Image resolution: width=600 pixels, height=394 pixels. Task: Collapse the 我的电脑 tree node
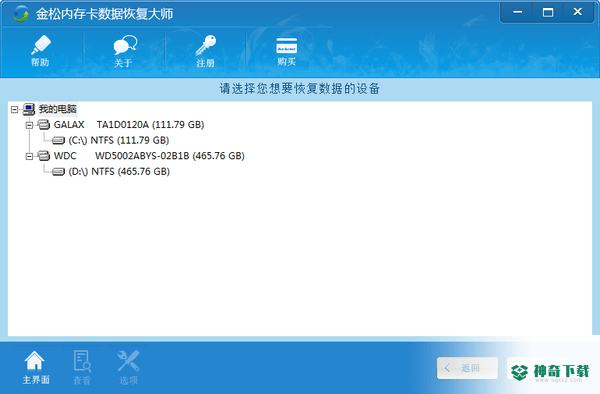(15, 109)
